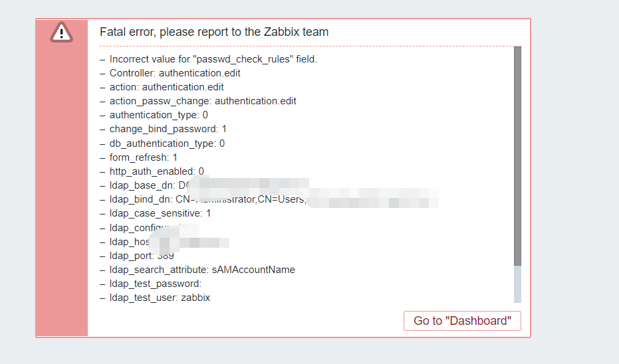Image resolution: width=619 pixels, height=364 pixels.
Task: Click the scrollbar track below the thumb
Action: pyautogui.click(x=517, y=284)
